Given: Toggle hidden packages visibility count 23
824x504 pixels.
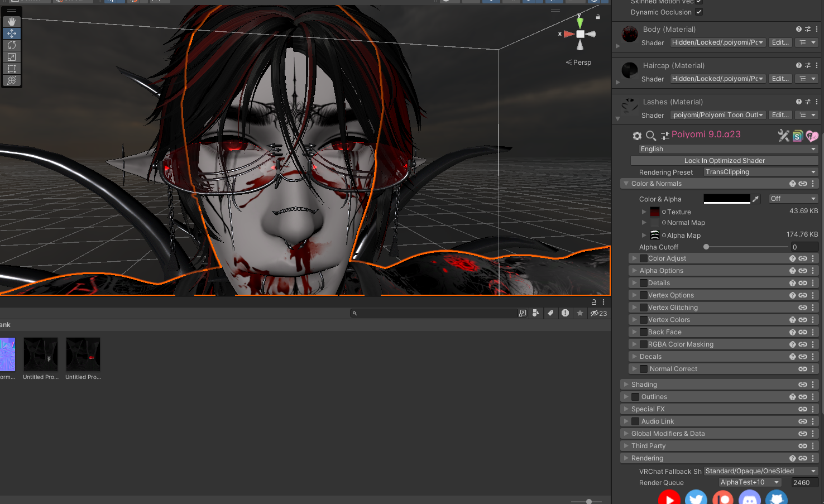Looking at the screenshot, I should pyautogui.click(x=599, y=313).
